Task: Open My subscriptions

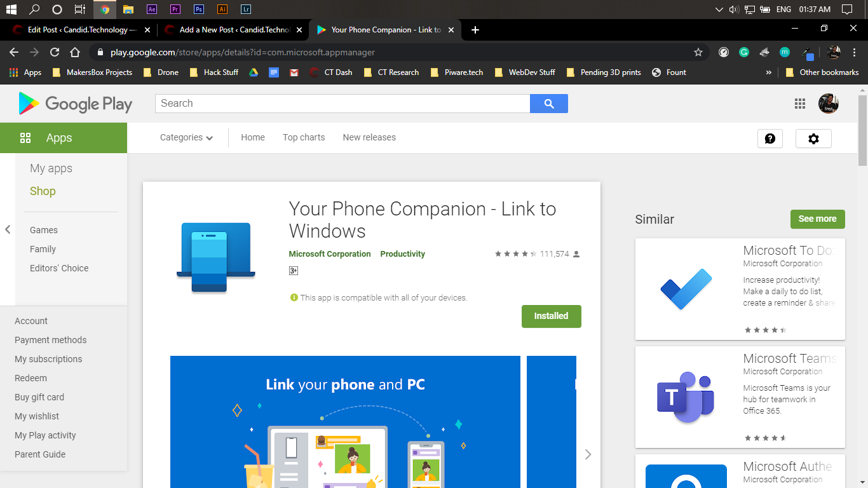Action: click(x=48, y=359)
